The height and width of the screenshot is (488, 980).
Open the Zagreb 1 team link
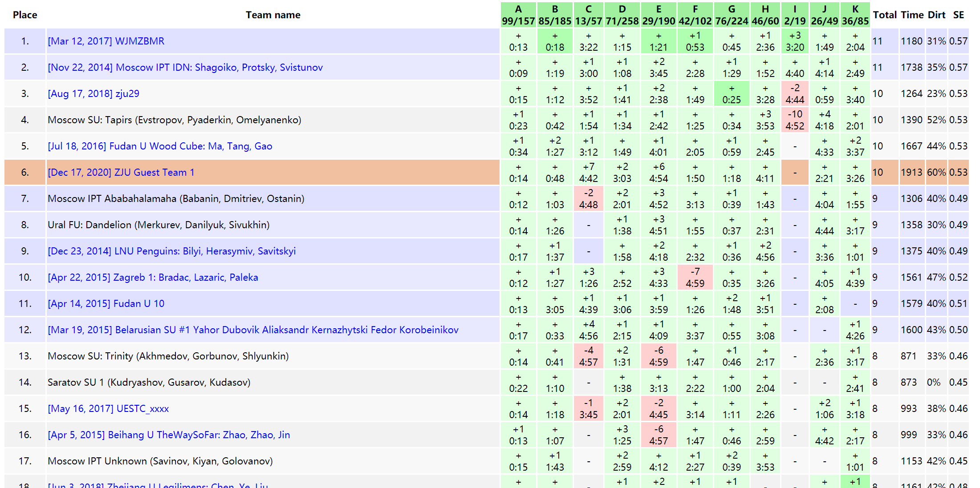click(153, 277)
